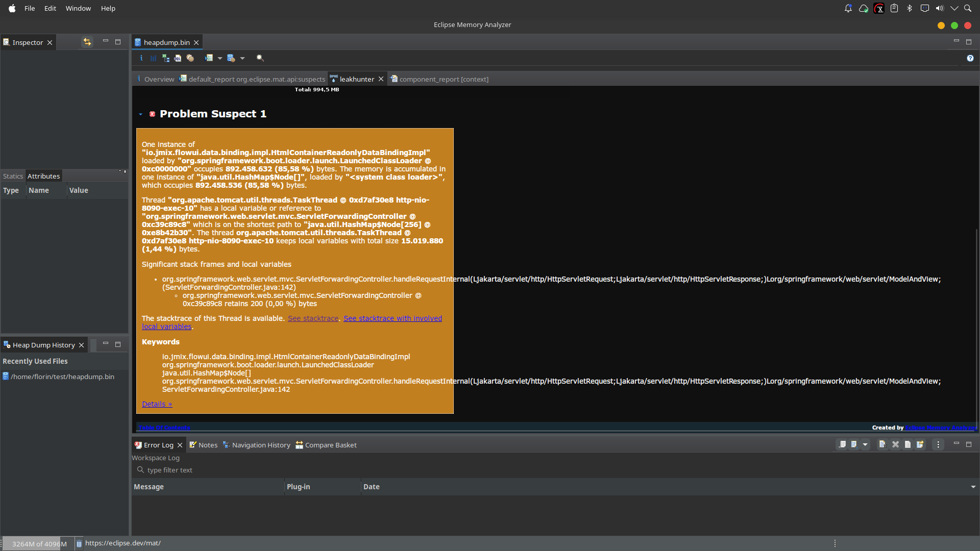Expand report dropdown arrow in toolbar

(x=220, y=58)
